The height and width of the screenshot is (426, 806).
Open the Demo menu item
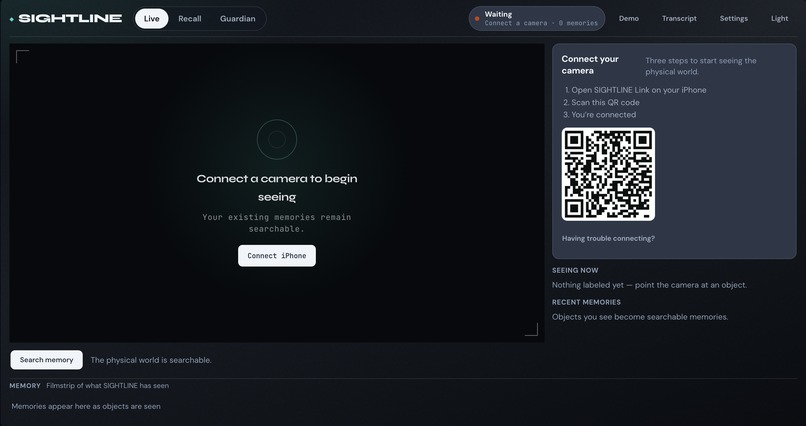tap(629, 18)
